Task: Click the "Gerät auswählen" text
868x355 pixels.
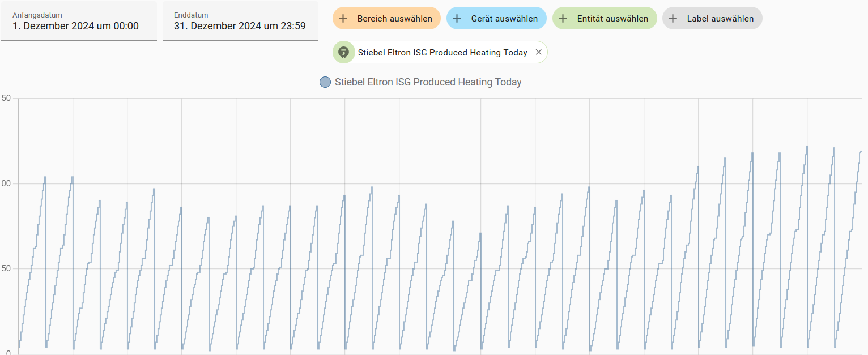Action: point(504,19)
